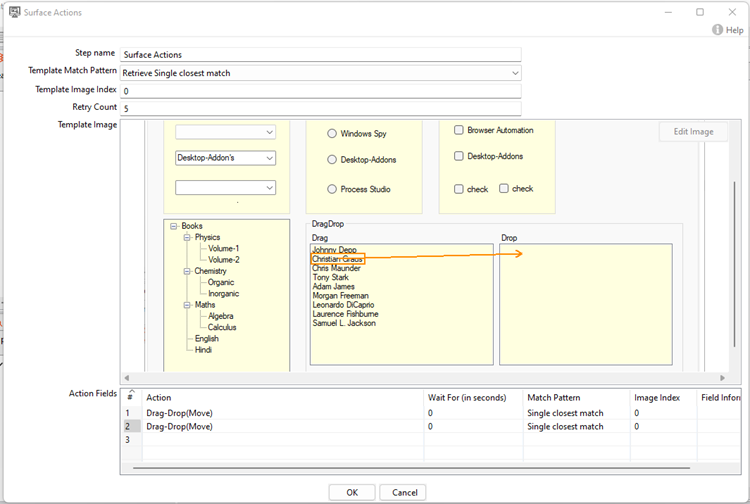Click the Edit Image button

point(693,132)
